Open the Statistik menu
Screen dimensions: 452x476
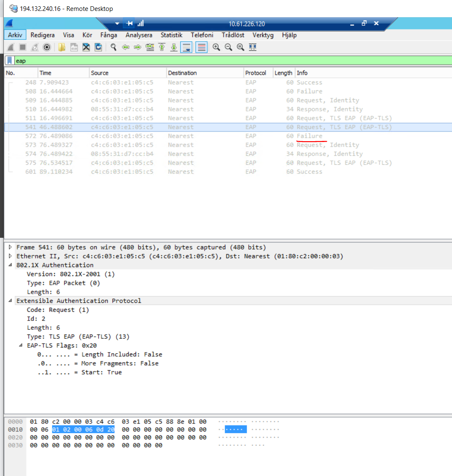tap(171, 35)
